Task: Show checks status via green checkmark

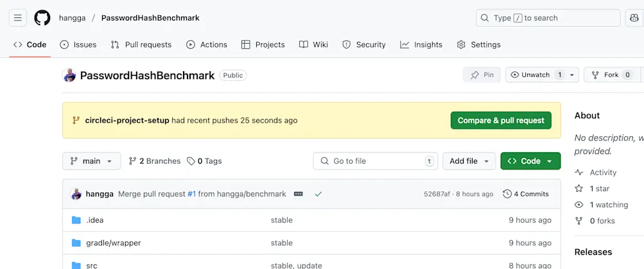Action: (x=318, y=194)
